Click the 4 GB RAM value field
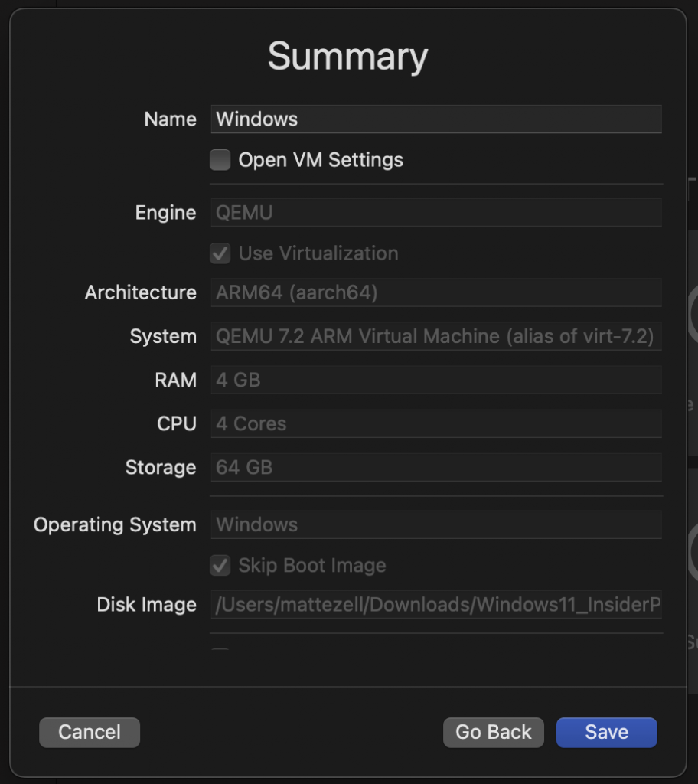Image resolution: width=698 pixels, height=784 pixels. click(x=435, y=380)
